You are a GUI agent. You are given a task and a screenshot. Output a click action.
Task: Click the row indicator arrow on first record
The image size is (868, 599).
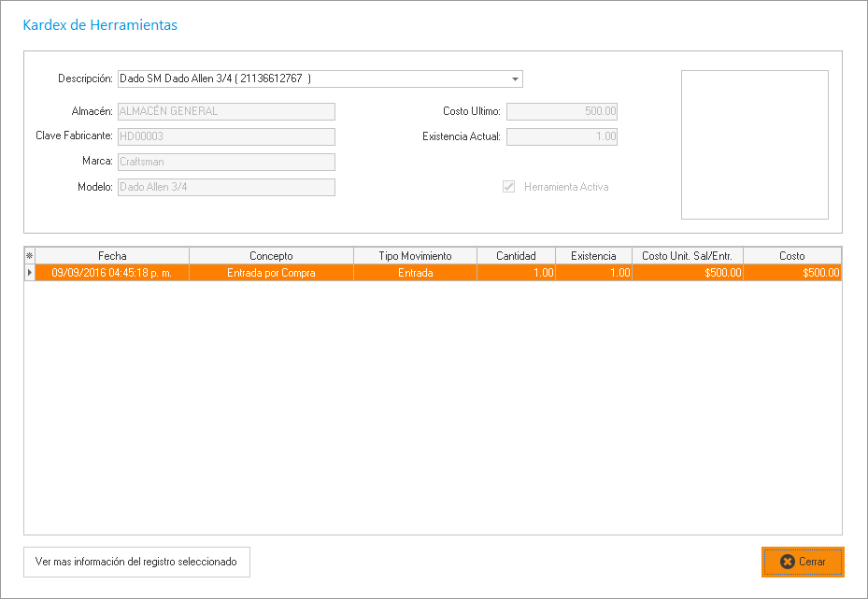[x=29, y=273]
